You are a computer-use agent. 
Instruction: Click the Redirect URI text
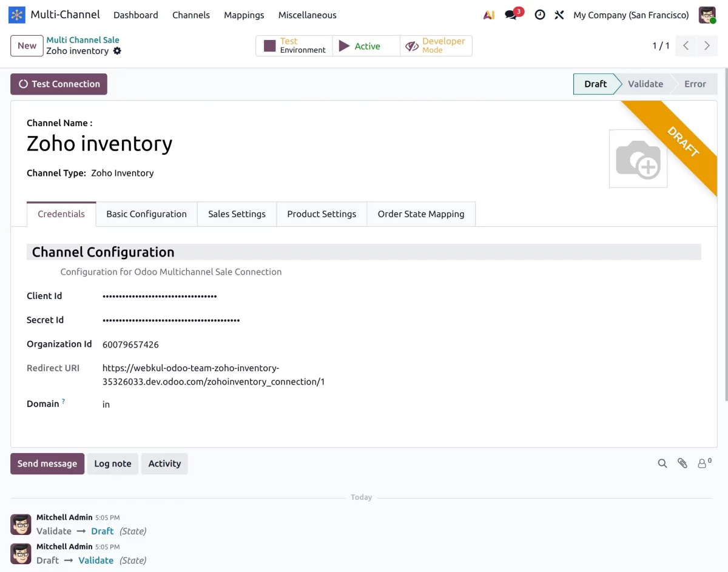tap(214, 375)
